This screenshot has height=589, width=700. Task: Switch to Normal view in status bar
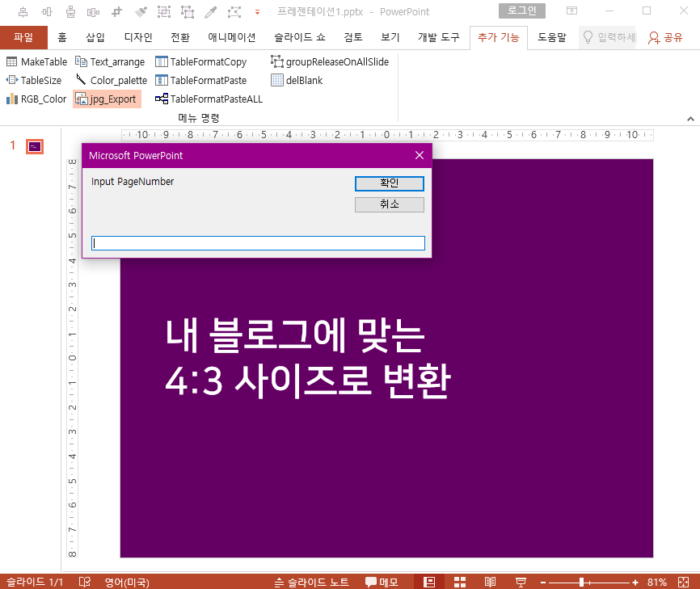pyautogui.click(x=429, y=582)
